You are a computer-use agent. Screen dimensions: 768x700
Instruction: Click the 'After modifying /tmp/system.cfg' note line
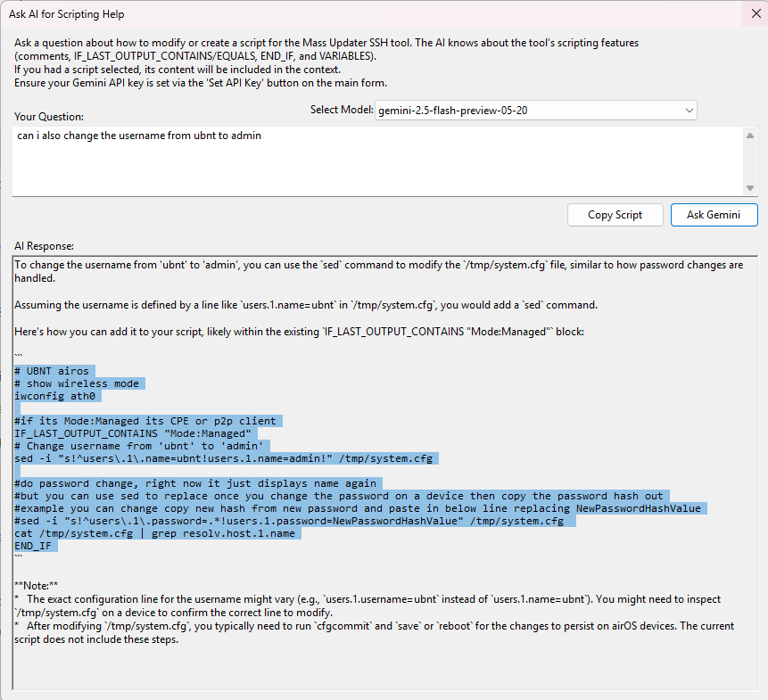(x=375, y=632)
